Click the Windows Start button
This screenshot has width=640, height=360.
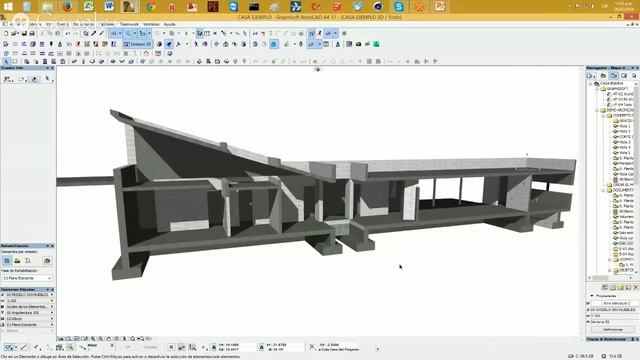pyautogui.click(x=7, y=7)
